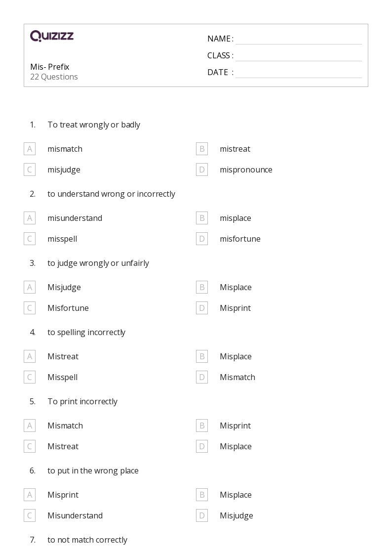392x555 pixels.
Task: Click the Quizizz logo
Action: click(x=52, y=36)
